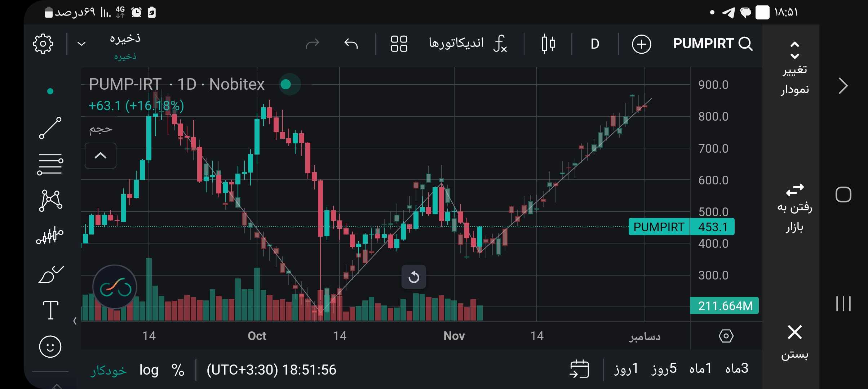
Task: Open the Fibonacci retracement tools
Action: coord(50,164)
